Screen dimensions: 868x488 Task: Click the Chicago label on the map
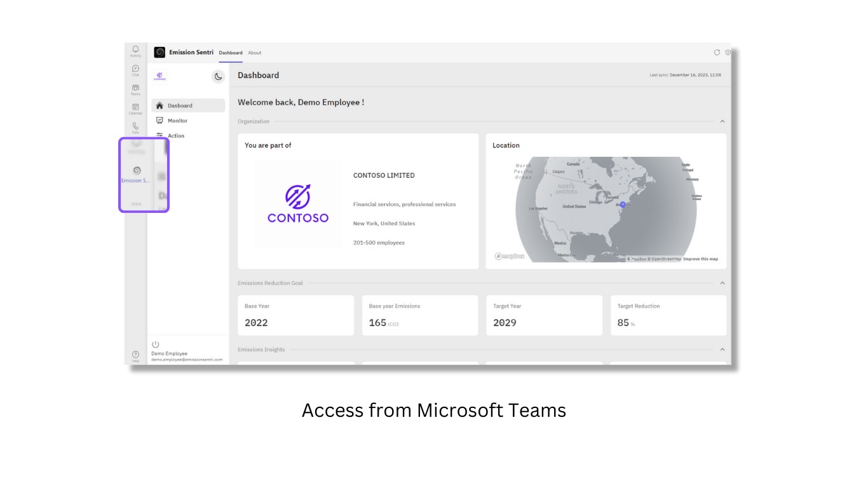(595, 202)
